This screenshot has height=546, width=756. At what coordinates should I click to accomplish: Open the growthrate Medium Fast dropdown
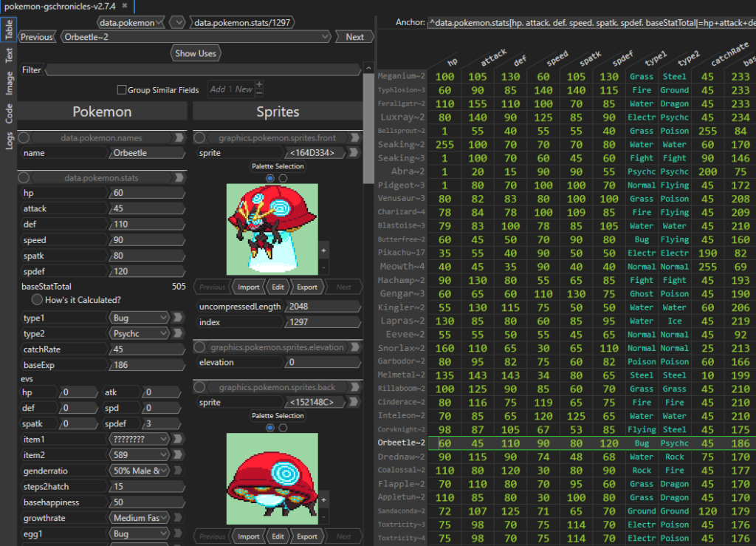pos(140,517)
